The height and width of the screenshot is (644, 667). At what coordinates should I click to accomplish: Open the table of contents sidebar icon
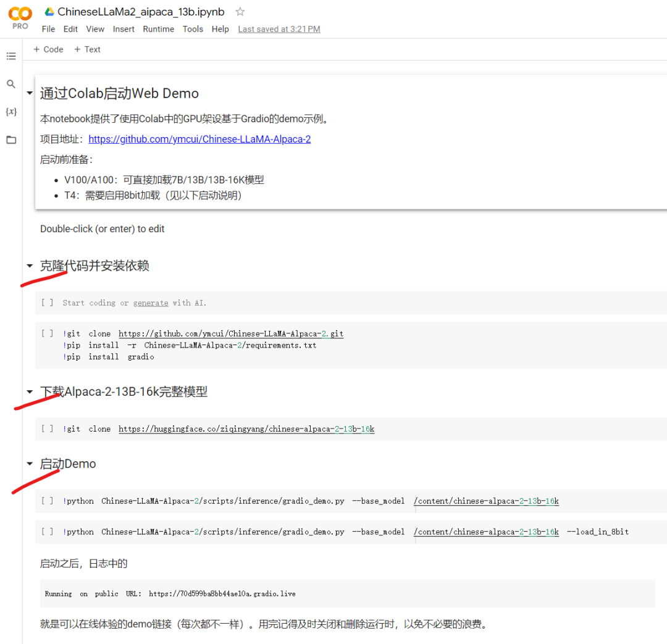(x=11, y=56)
